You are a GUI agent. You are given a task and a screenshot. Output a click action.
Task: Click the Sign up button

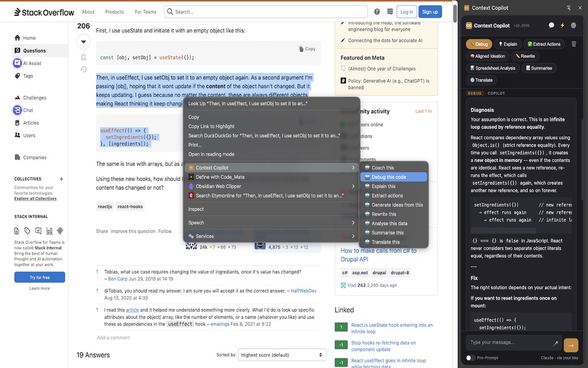pos(430,12)
